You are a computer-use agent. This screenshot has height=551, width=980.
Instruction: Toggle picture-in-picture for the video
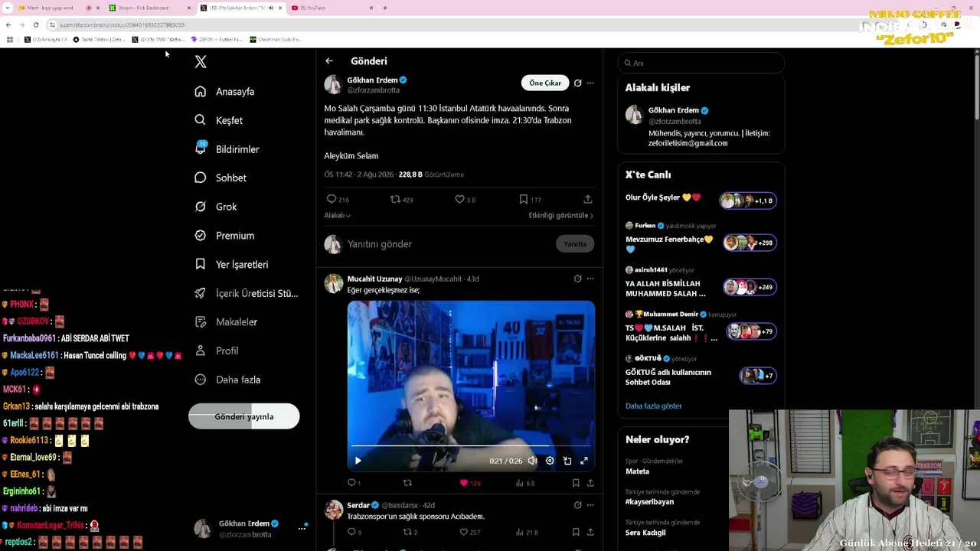(567, 461)
